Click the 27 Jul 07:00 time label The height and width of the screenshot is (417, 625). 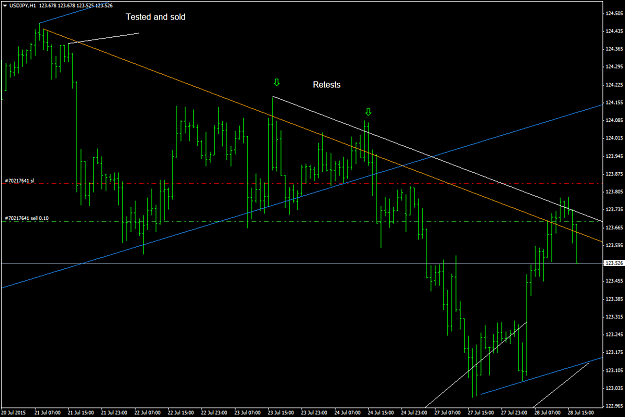coord(448,413)
